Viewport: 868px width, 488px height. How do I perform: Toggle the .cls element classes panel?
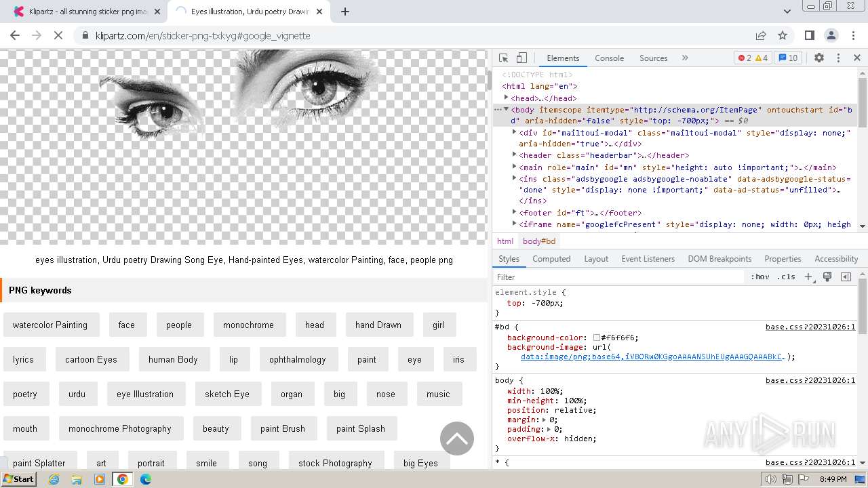(x=786, y=277)
